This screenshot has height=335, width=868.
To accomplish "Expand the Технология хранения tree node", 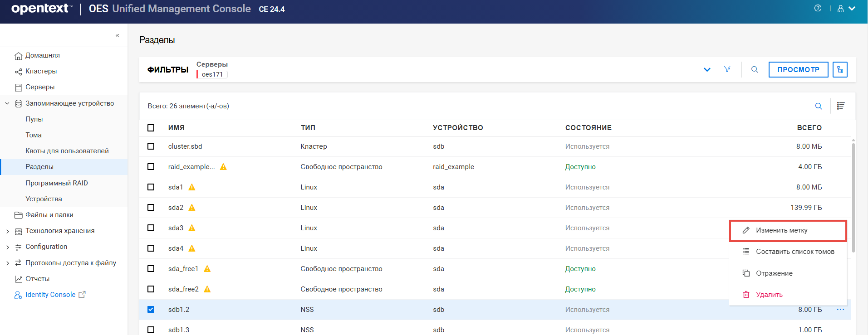I will [x=8, y=231].
